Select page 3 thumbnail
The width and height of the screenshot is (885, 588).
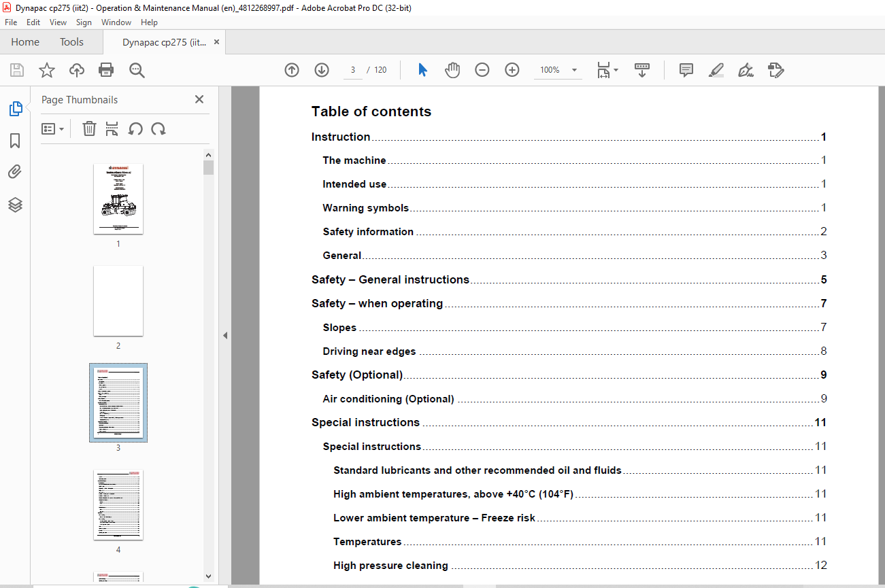click(x=118, y=402)
